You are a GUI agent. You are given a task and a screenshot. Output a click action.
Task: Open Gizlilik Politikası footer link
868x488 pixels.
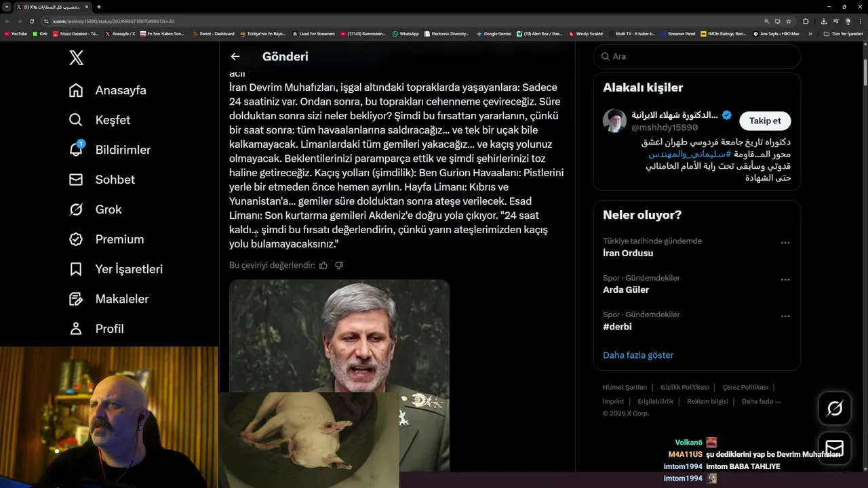pos(684,387)
